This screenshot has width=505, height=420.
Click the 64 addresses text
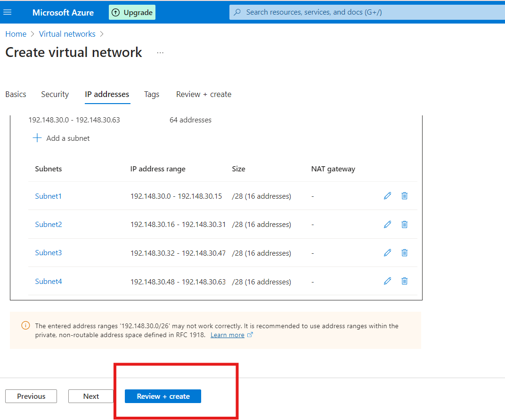[x=191, y=120]
